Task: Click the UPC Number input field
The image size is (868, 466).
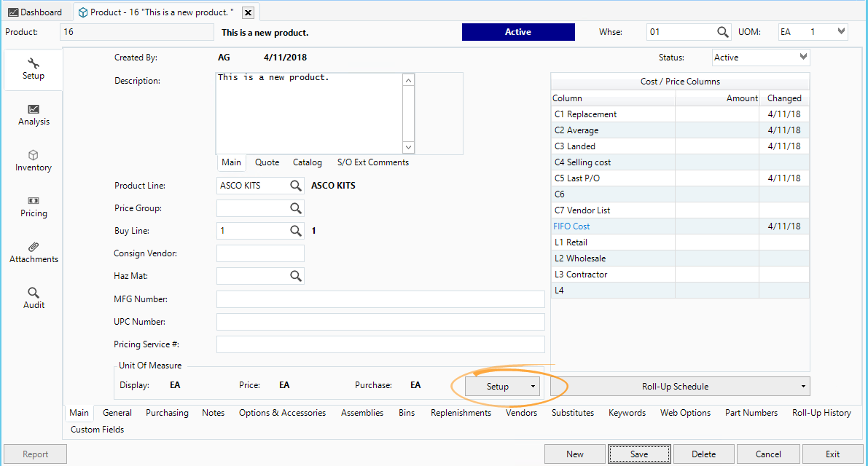Action: [379, 321]
